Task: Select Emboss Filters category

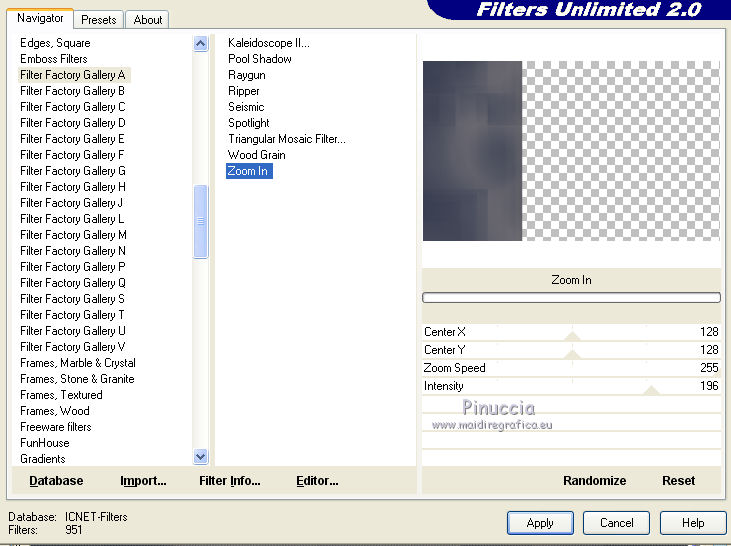Action: [x=54, y=59]
